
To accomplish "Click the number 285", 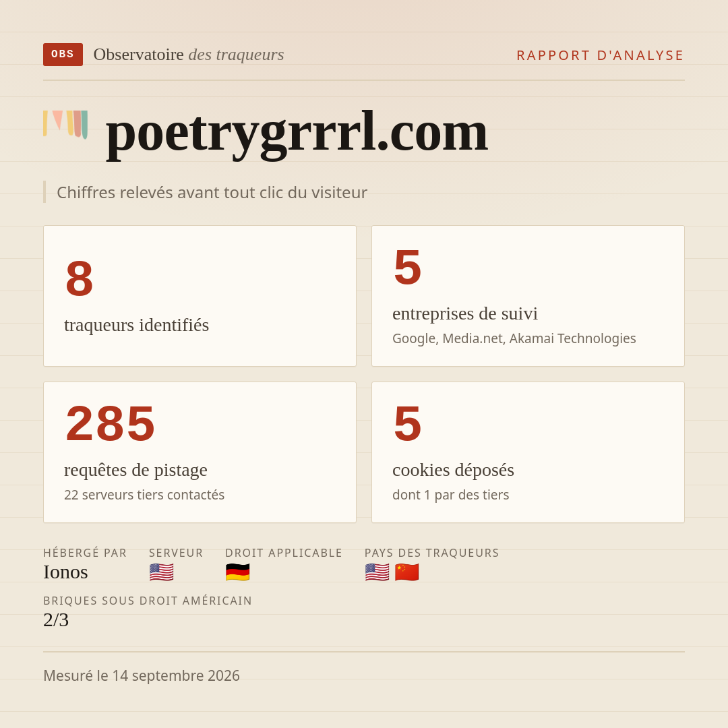I will click(111, 423).
